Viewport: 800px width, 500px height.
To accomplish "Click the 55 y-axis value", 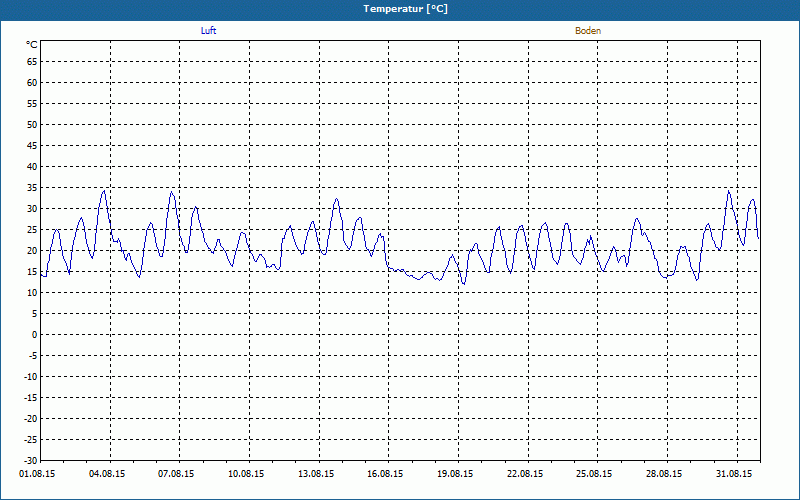I will coord(32,104).
